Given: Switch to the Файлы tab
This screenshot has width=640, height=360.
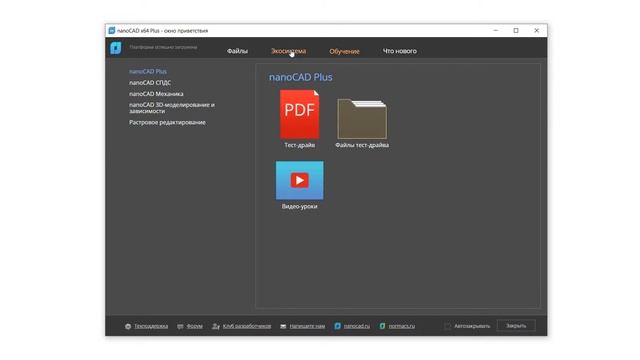Looking at the screenshot, I should [x=237, y=51].
